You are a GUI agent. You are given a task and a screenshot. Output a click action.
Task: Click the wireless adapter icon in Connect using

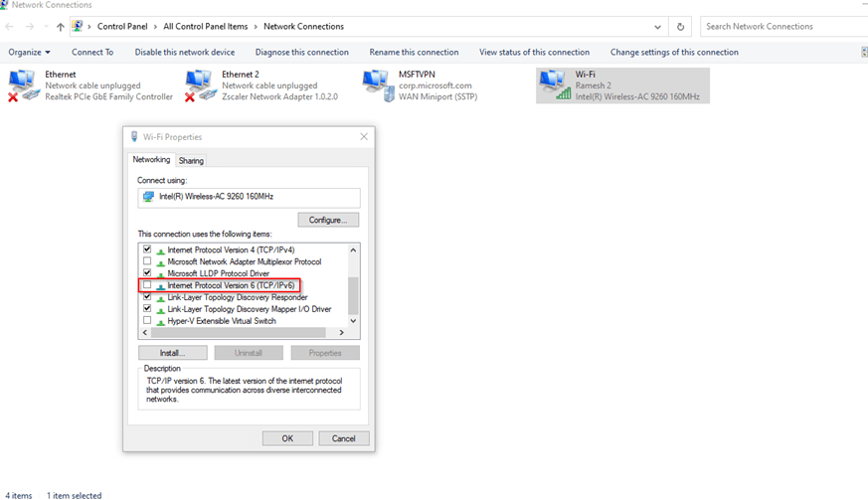pyautogui.click(x=148, y=197)
